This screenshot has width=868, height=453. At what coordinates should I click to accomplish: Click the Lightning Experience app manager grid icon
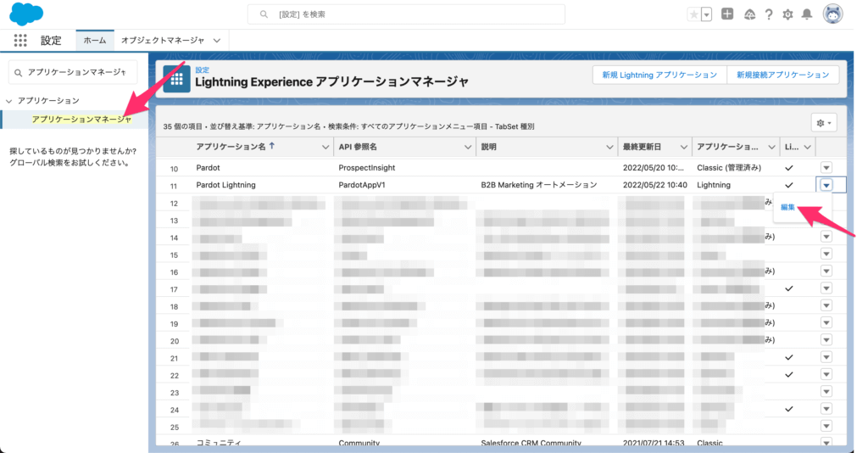[x=176, y=80]
